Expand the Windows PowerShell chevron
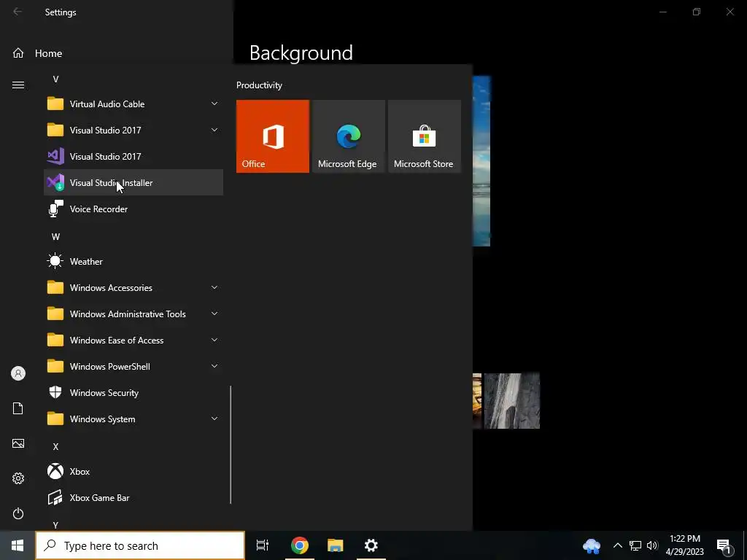The image size is (747, 560). [x=214, y=366]
